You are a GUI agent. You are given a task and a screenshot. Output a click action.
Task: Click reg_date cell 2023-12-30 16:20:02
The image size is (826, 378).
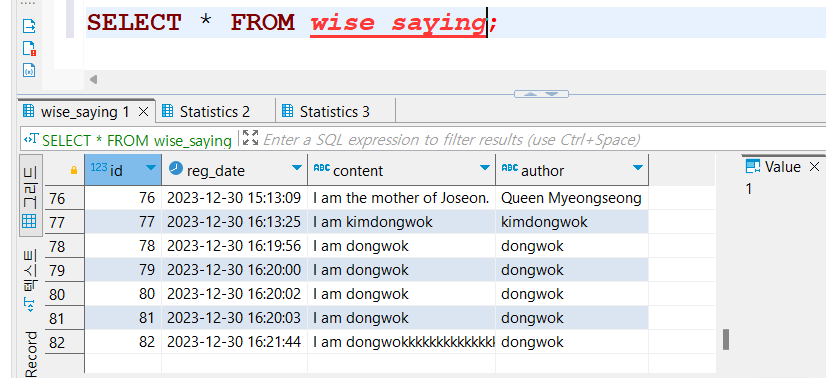[234, 294]
